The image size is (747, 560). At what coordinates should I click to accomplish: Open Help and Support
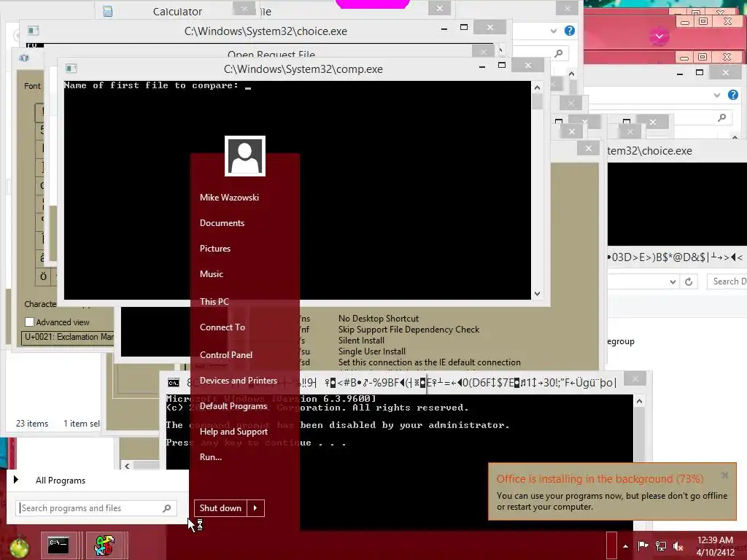(233, 432)
